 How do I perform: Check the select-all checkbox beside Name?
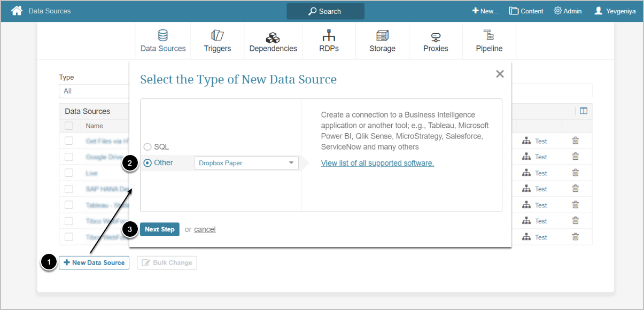pos(69,126)
